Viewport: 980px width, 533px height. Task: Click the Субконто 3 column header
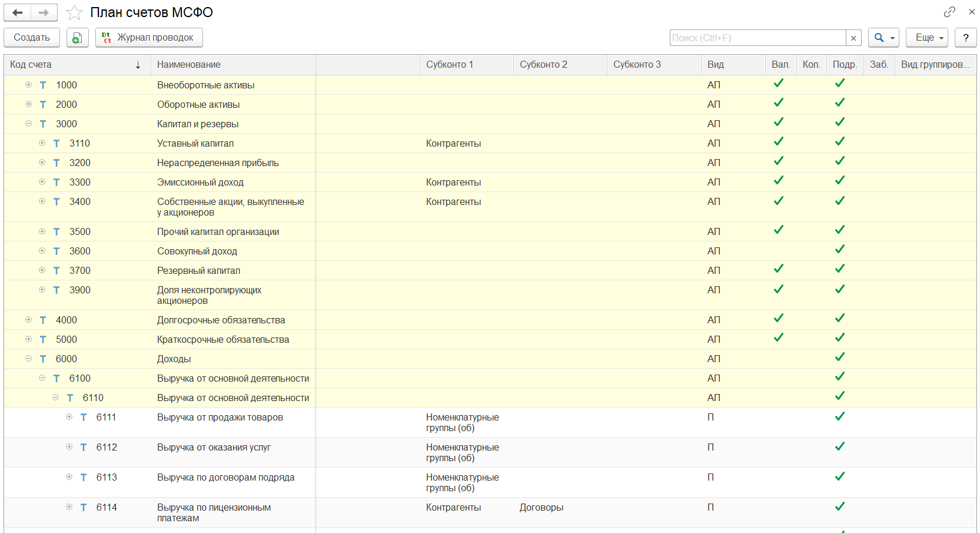pyautogui.click(x=653, y=65)
